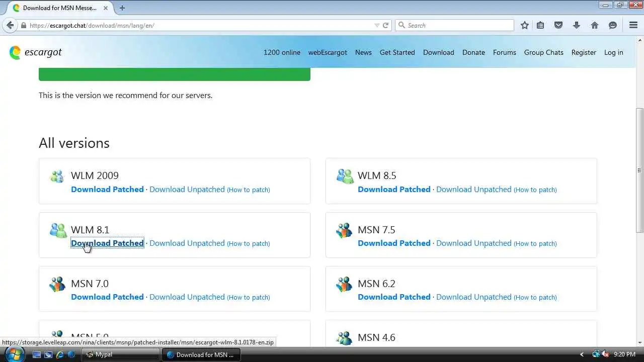Image resolution: width=644 pixels, height=362 pixels.
Task: Download Unpatched MSN 7.5
Action: (474, 243)
